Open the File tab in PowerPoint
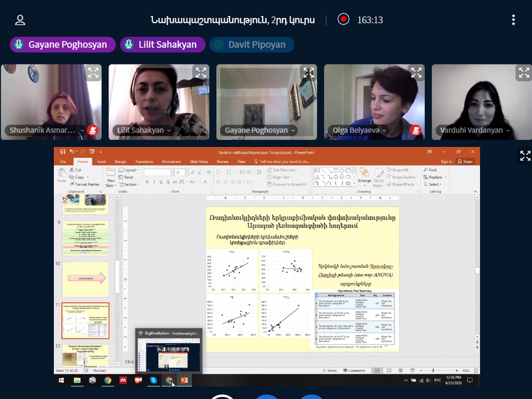 coord(63,162)
